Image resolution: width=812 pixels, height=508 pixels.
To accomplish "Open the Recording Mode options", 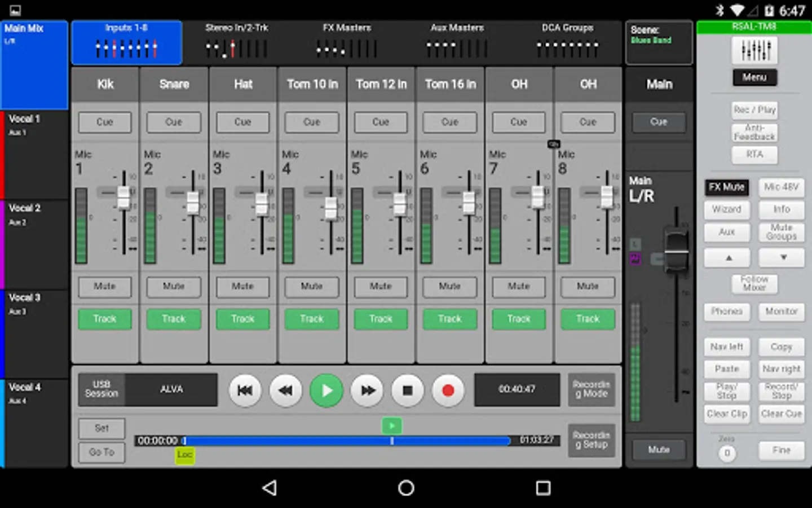I will (592, 389).
